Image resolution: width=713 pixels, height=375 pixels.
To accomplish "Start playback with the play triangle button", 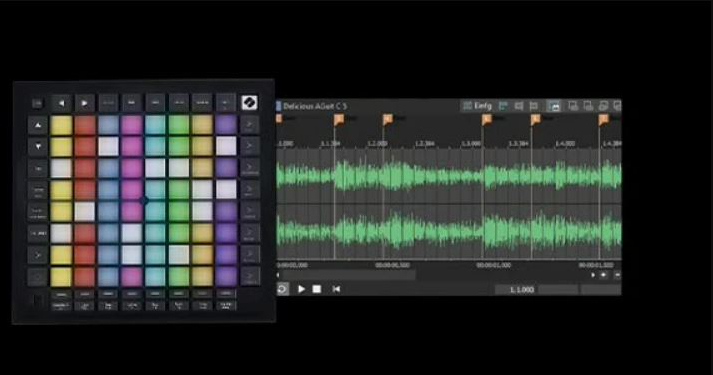I will click(x=301, y=289).
